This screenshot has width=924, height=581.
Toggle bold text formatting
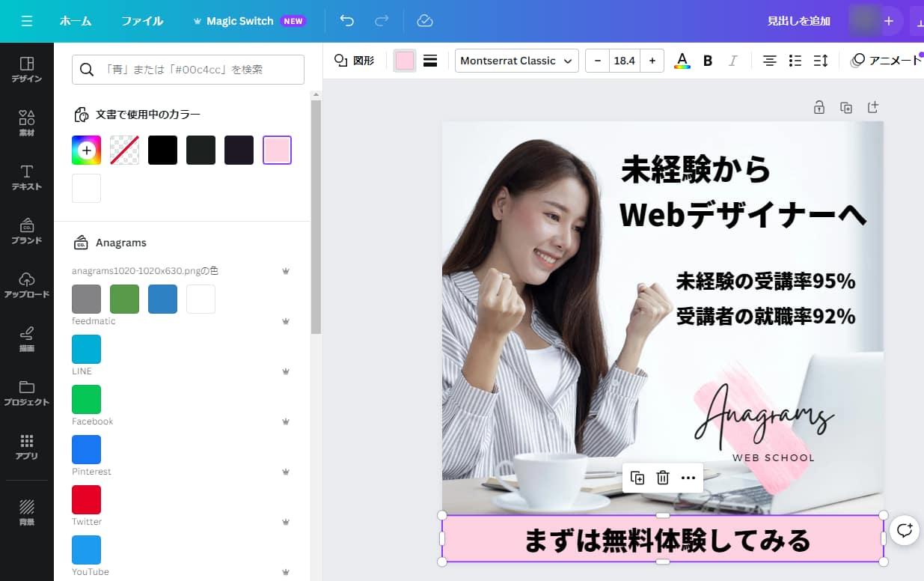pyautogui.click(x=708, y=61)
